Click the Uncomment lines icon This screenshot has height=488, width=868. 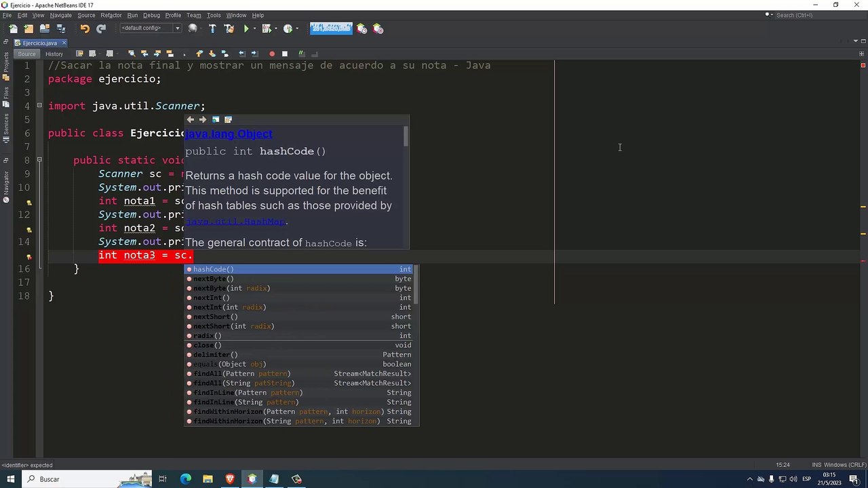pos(315,54)
